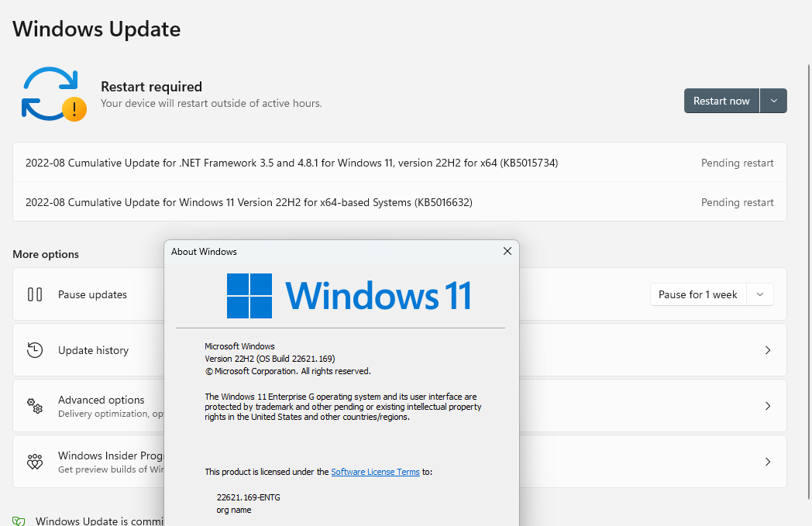Open the Software License Terms link
The width and height of the screenshot is (812, 526).
pyautogui.click(x=375, y=472)
